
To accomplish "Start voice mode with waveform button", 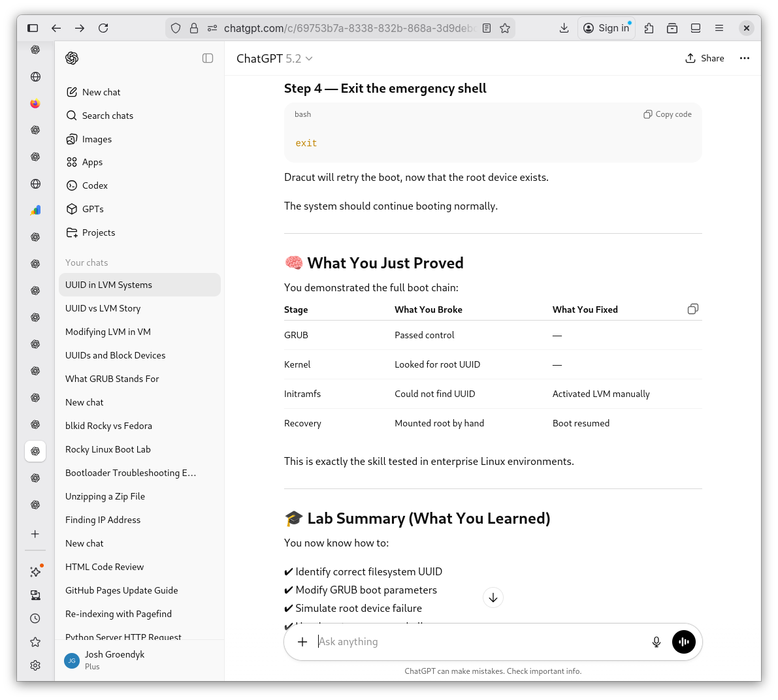I will pos(684,642).
